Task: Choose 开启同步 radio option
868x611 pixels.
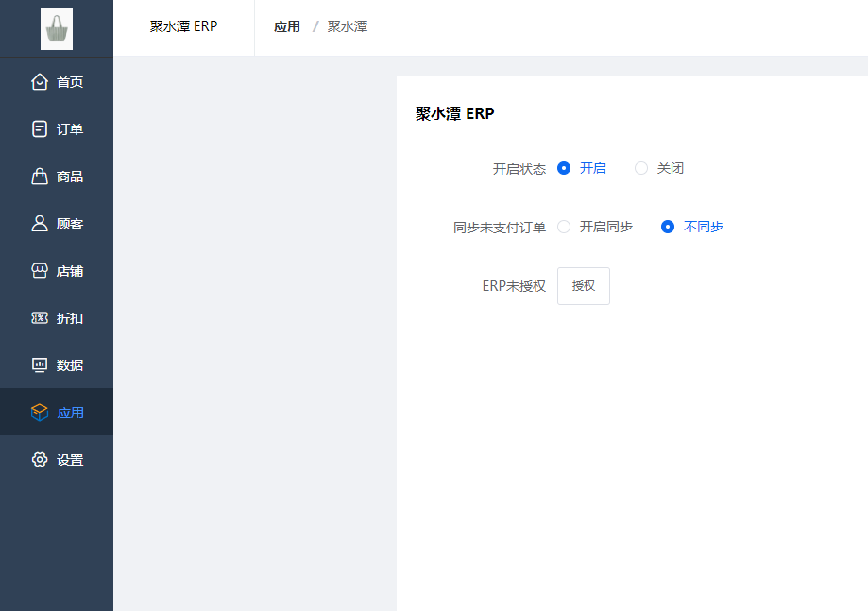Action: (564, 227)
